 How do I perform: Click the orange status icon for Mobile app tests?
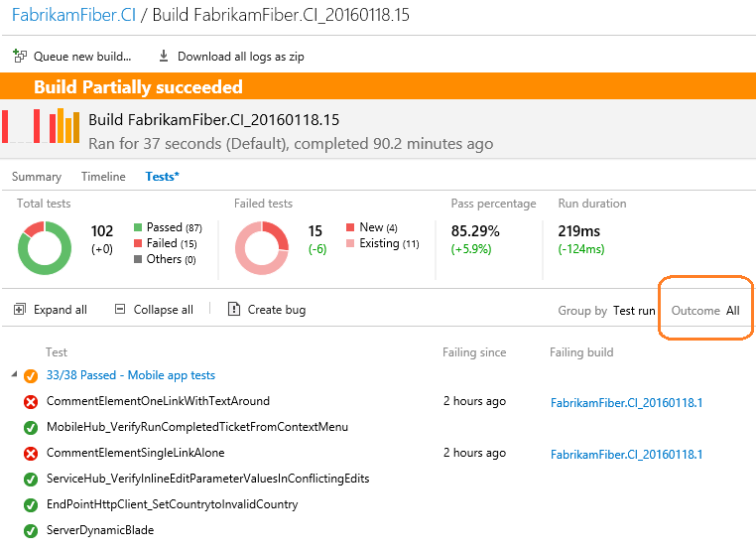tap(31, 375)
